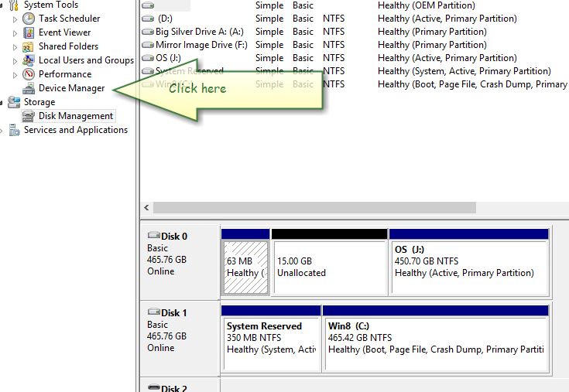Click Healthy (System, Active, Primary Partition) status

click(x=464, y=71)
